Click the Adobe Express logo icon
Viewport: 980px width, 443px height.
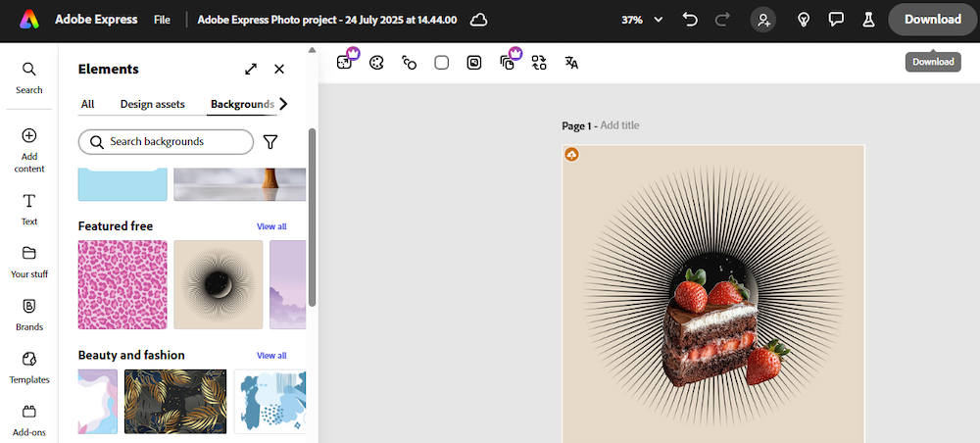[28, 20]
